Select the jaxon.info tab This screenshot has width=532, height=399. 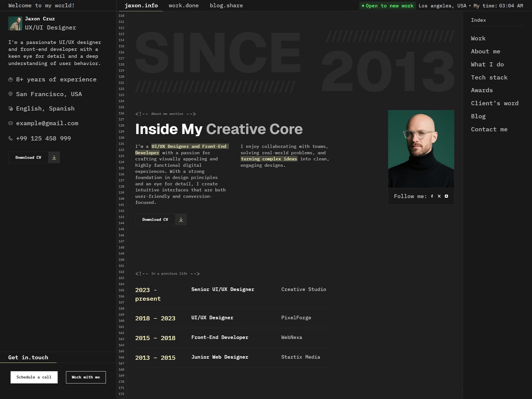[141, 6]
